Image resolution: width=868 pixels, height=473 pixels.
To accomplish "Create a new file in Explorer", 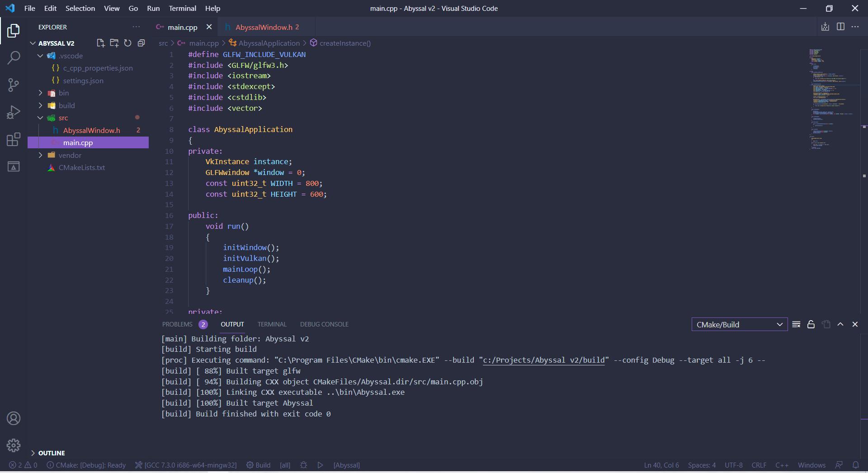I will pos(100,43).
